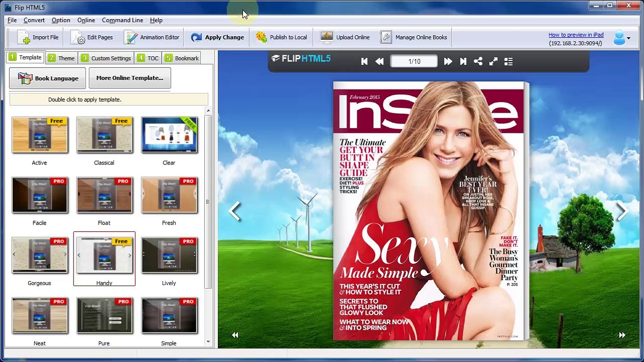Click the user account icon
This screenshot has width=644, height=362.
click(x=619, y=38)
